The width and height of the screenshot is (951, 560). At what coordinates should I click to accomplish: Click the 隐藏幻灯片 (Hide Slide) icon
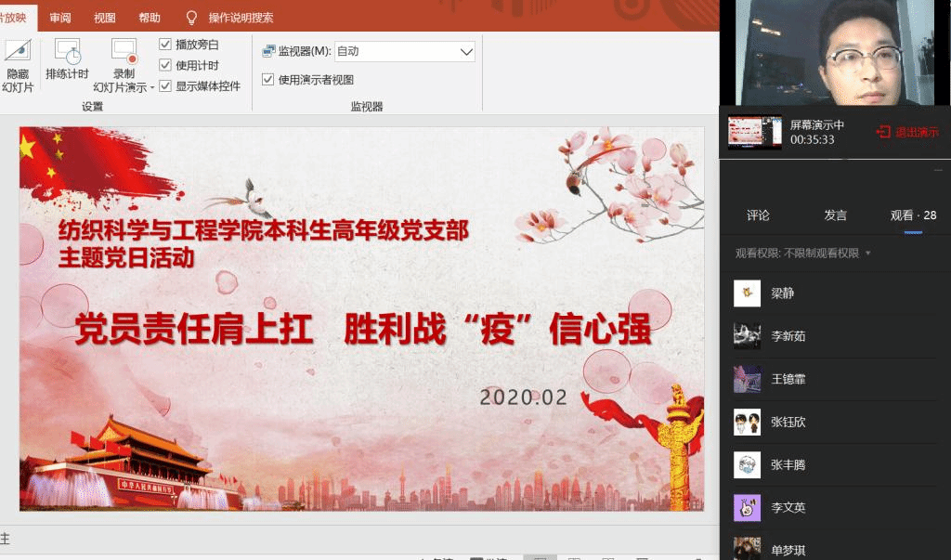click(x=17, y=51)
